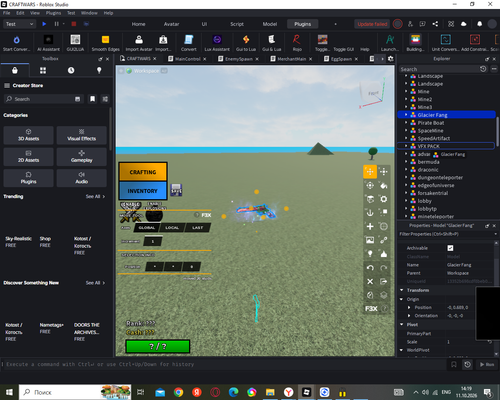Click the F3X undo arrow

[370, 268]
